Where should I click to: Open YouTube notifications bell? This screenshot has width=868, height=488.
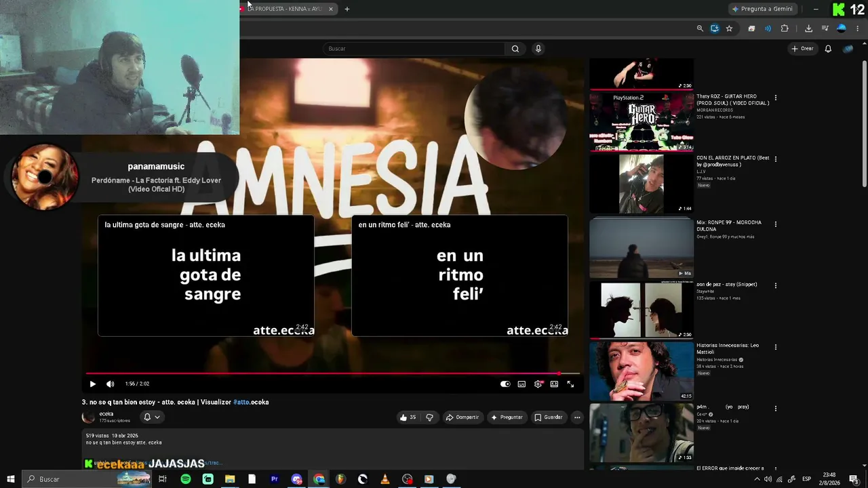pos(828,49)
